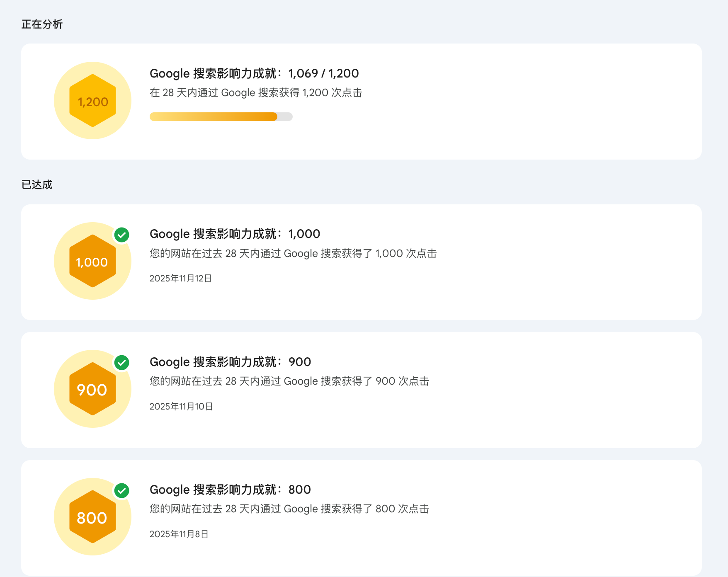728x577 pixels.
Task: Click the 已达成 section heading
Action: point(37,184)
